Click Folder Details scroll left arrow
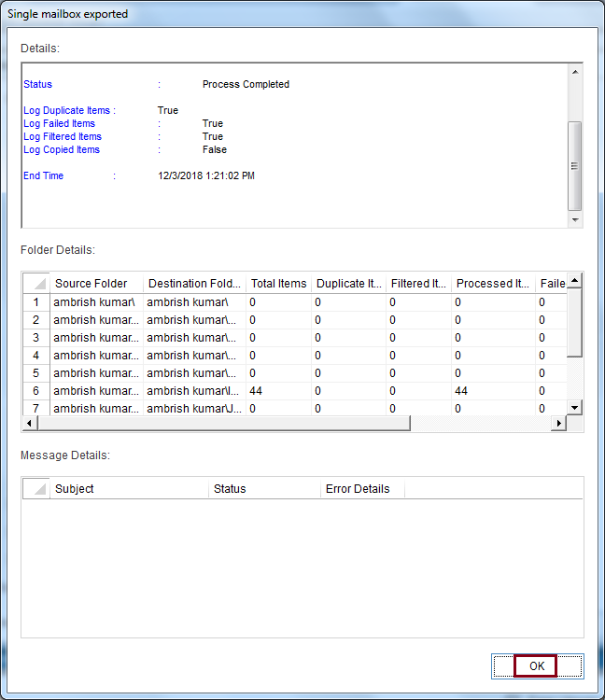 [x=30, y=423]
